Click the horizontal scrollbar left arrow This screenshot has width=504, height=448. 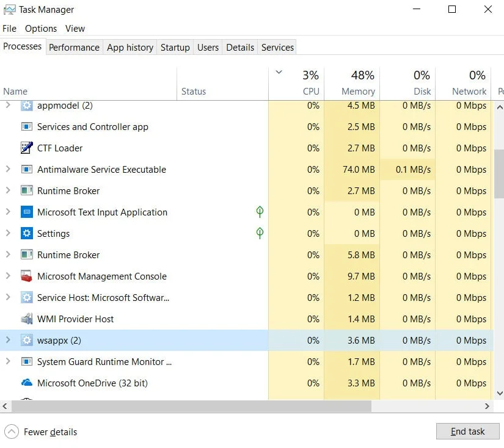(5, 406)
